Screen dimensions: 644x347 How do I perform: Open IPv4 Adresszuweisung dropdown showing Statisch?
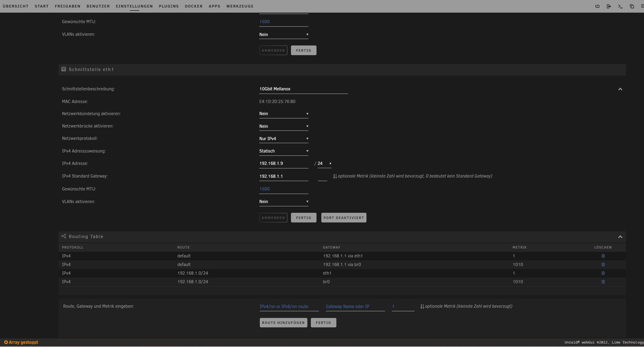[x=284, y=151]
